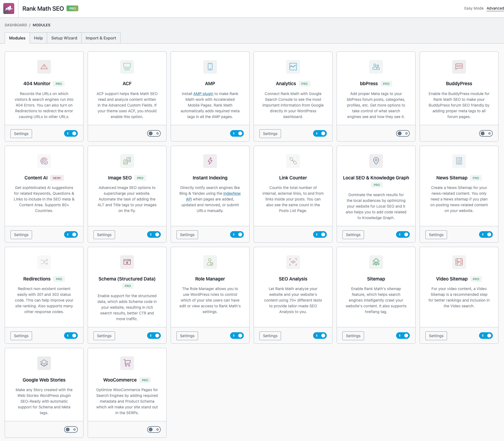
Task: Open the Help tab
Action: pyautogui.click(x=38, y=38)
